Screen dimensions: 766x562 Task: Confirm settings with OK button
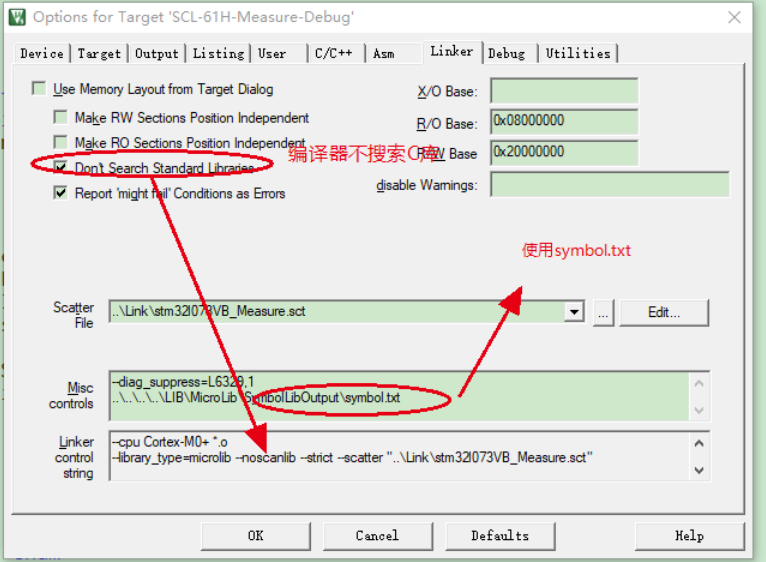pyautogui.click(x=255, y=536)
